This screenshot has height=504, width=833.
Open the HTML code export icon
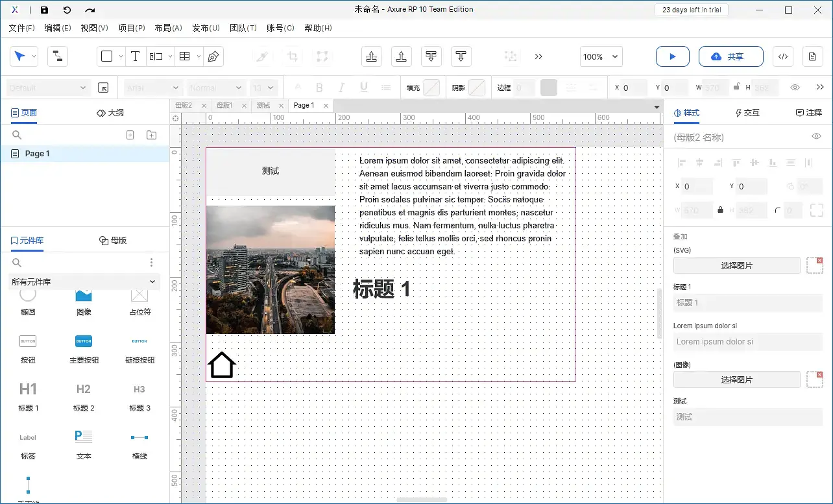(783, 56)
